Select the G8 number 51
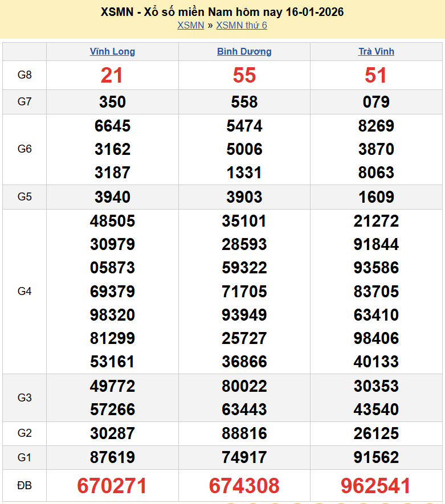Viewport: 445px width, 504px height. pyautogui.click(x=376, y=76)
